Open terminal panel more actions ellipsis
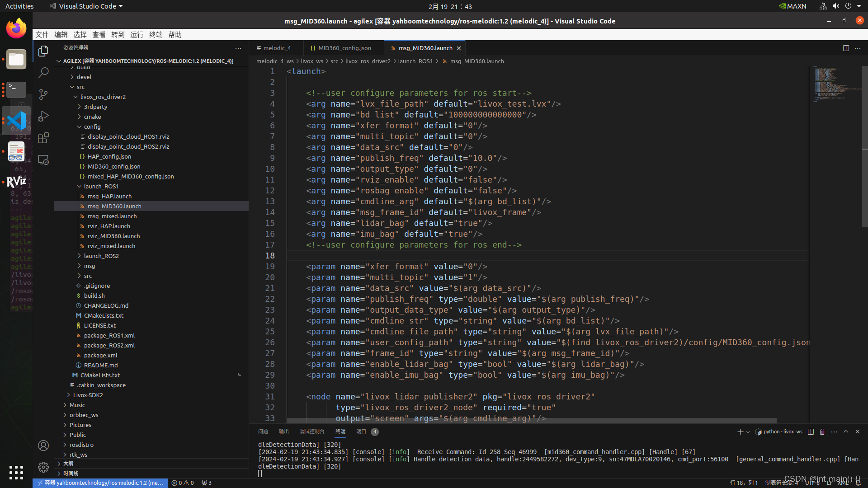The width and height of the screenshot is (868, 488). point(834,432)
